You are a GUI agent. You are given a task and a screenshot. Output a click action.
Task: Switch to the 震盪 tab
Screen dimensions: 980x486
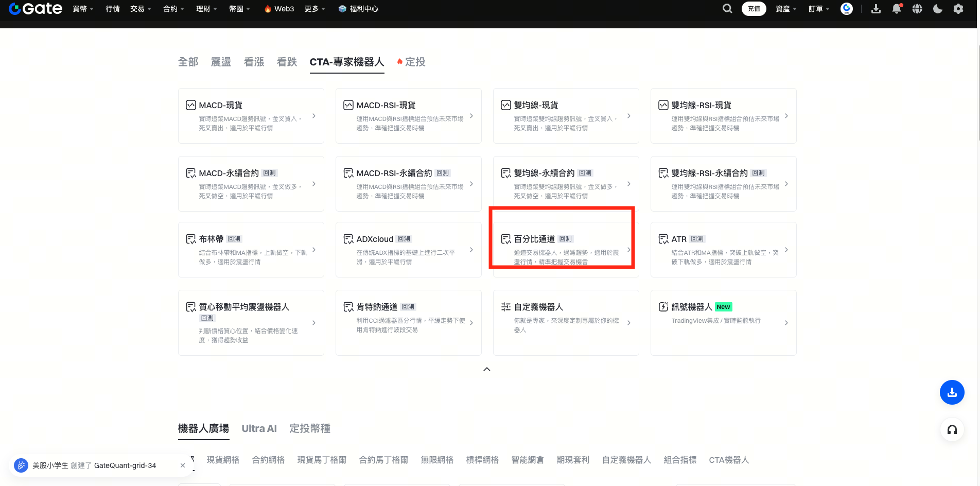tap(221, 62)
